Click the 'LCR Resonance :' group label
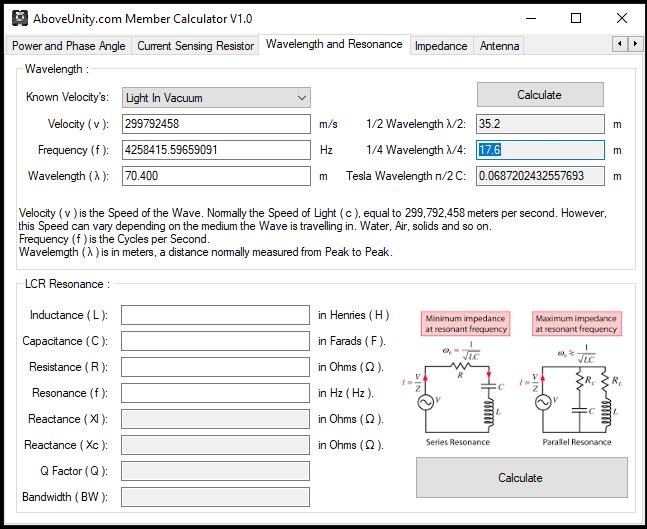Viewport: 647px width, 529px height. click(67, 284)
